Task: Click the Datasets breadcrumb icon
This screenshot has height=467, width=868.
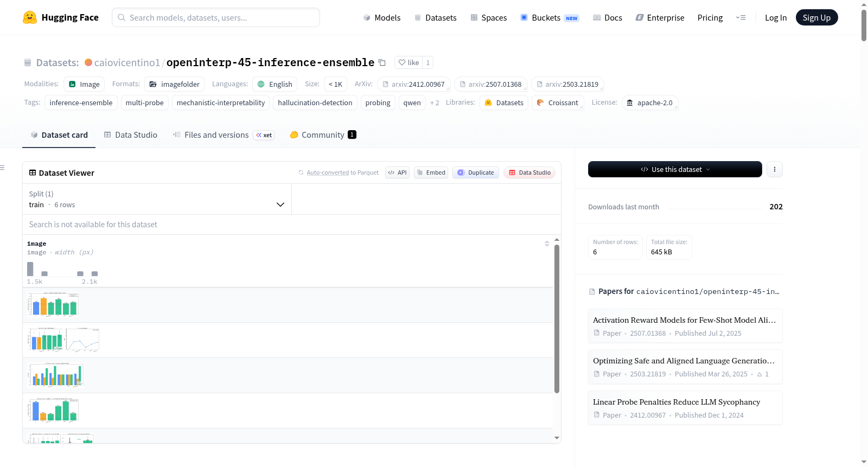Action: [28, 62]
